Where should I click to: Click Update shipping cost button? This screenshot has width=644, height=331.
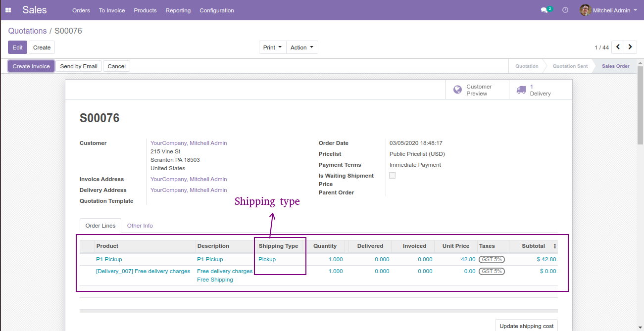pos(527,326)
